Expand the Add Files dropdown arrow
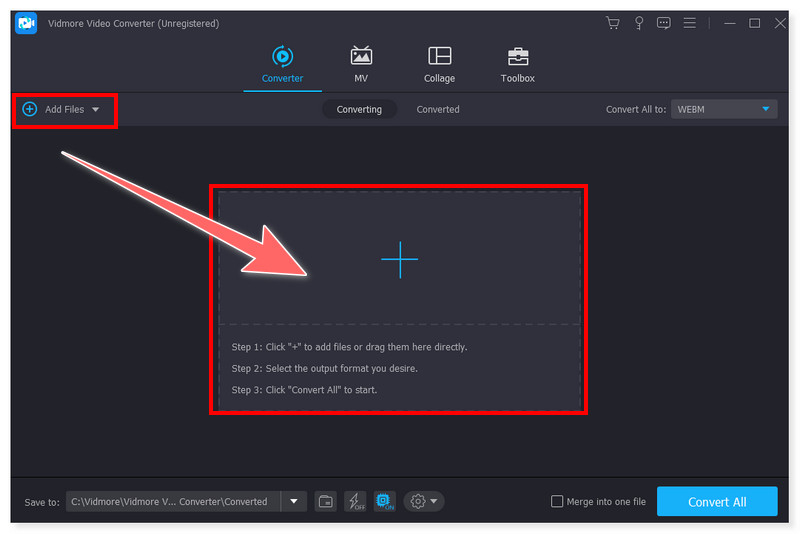The image size is (800, 534). (96, 109)
